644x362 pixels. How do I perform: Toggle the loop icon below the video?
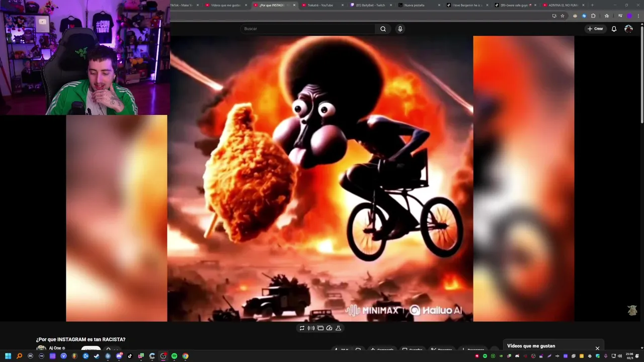(x=302, y=328)
